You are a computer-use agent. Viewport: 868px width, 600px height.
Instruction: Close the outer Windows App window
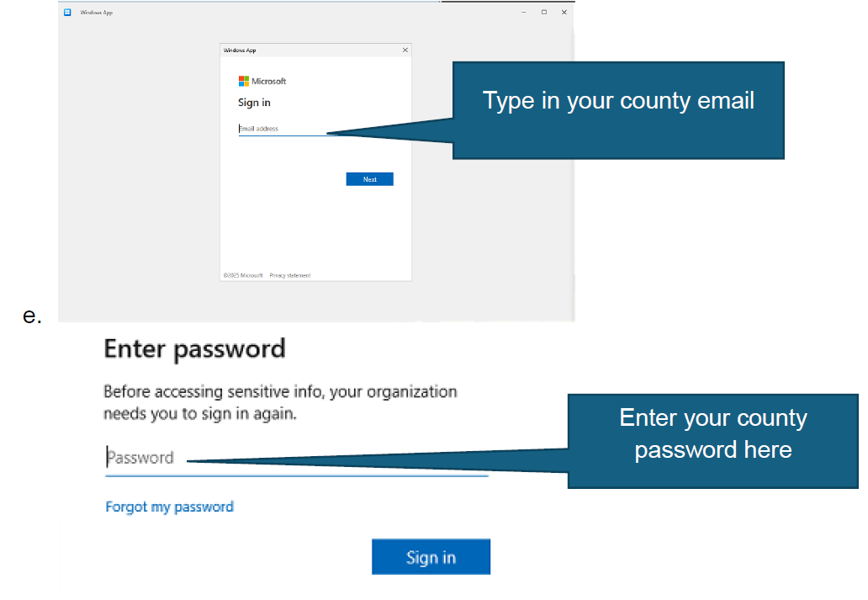tap(564, 13)
